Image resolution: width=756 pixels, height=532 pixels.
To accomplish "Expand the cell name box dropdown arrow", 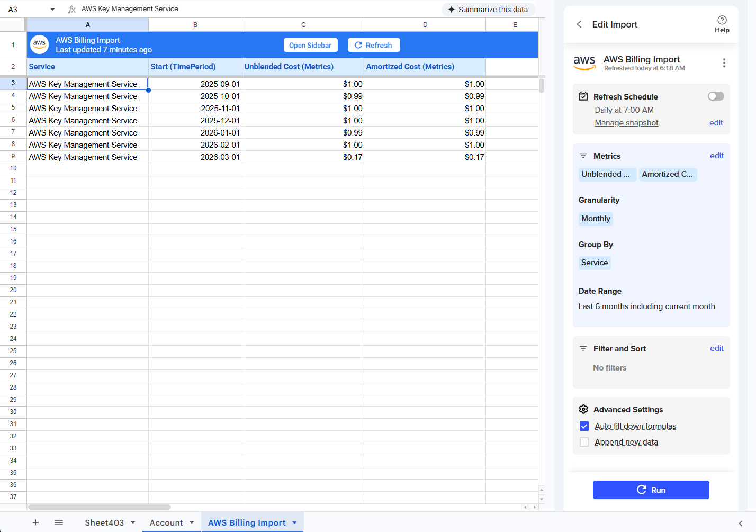I will click(x=52, y=10).
